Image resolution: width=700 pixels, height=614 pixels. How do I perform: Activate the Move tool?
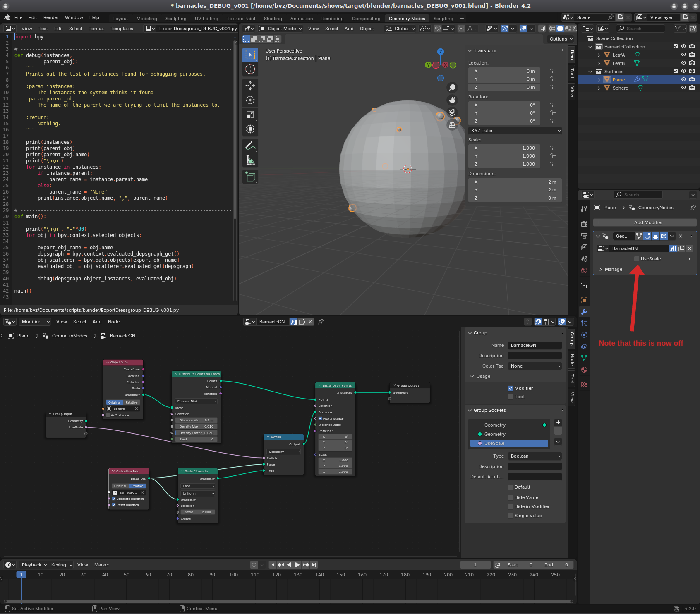tap(250, 86)
